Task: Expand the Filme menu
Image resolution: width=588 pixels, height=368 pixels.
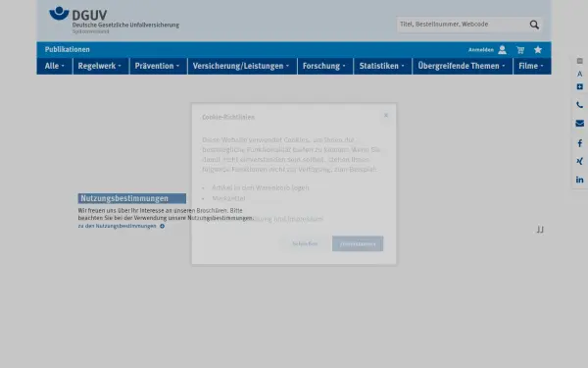Action: tap(532, 66)
